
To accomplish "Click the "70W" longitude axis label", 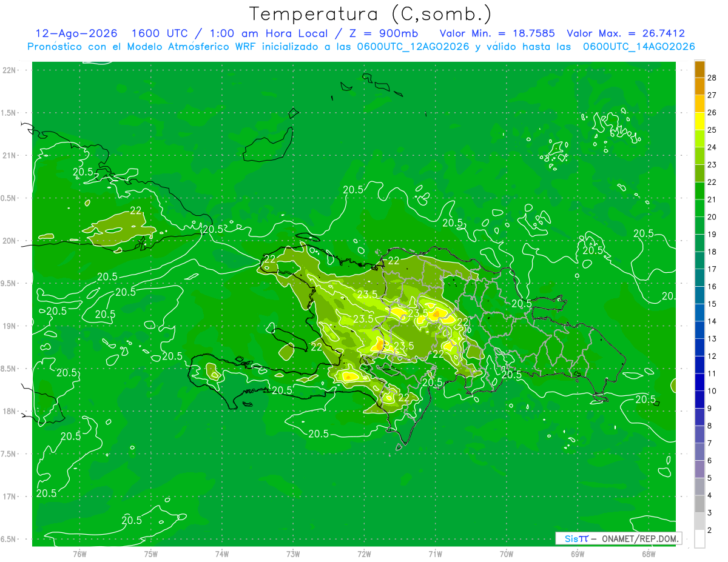I will pyautogui.click(x=507, y=554).
